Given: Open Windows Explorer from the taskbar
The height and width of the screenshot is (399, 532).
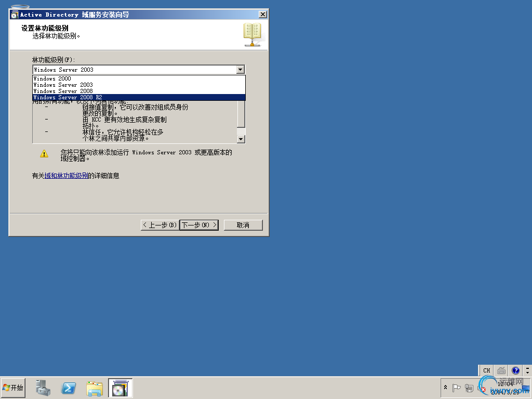Looking at the screenshot, I should tap(94, 388).
